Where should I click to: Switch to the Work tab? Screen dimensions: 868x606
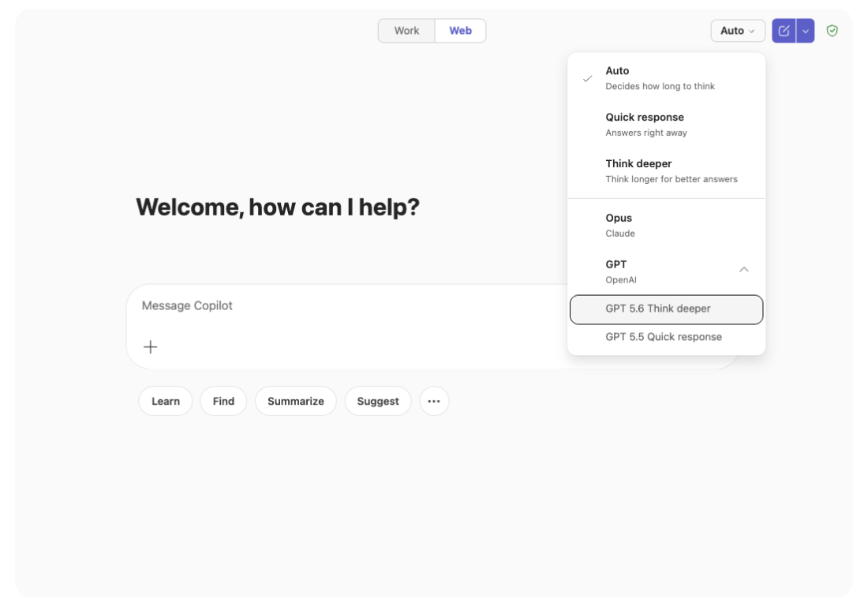coord(406,31)
